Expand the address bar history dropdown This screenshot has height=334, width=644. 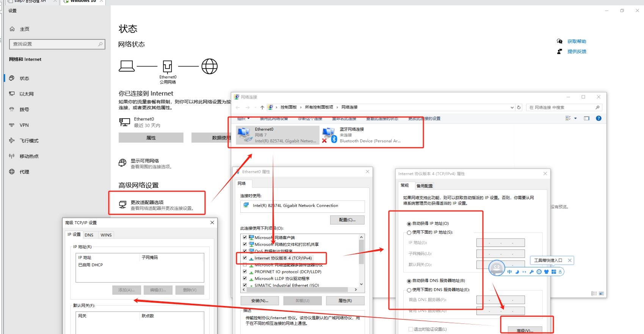point(512,108)
